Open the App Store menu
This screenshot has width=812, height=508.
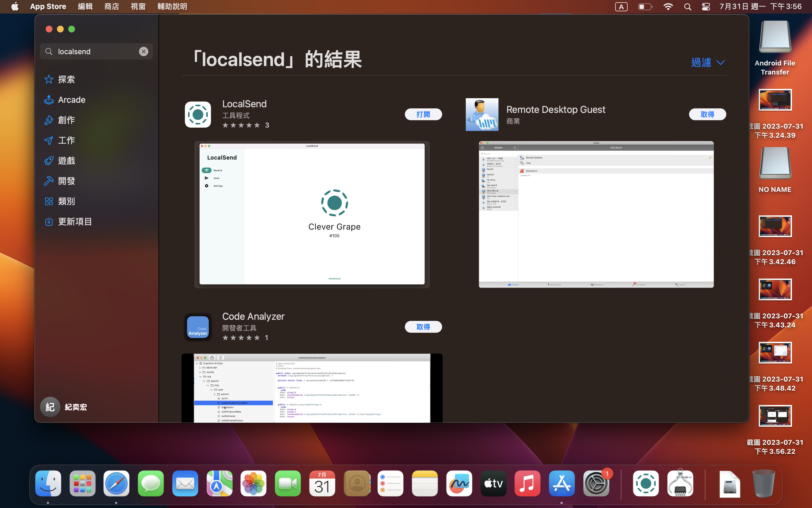point(48,6)
